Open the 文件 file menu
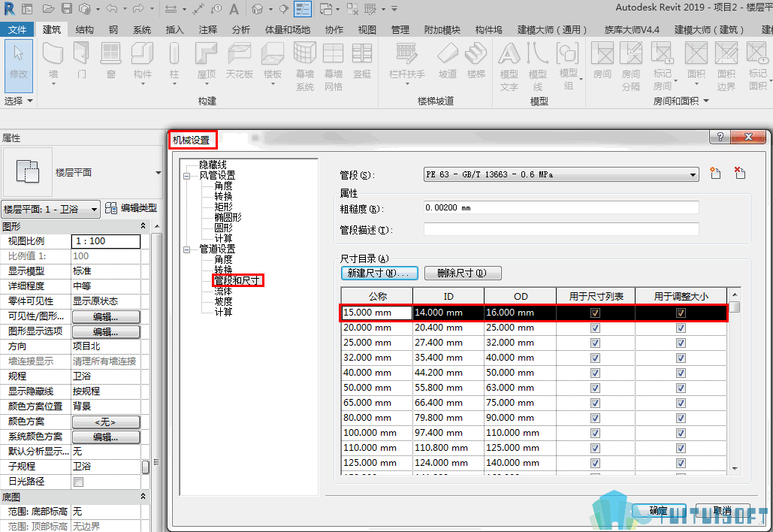The width and height of the screenshot is (773, 532). pos(17,29)
